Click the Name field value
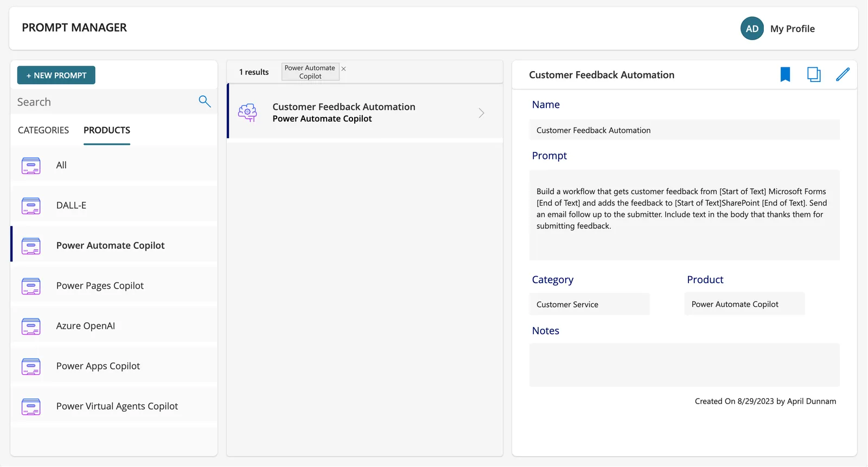This screenshot has height=467, width=868. click(x=685, y=130)
